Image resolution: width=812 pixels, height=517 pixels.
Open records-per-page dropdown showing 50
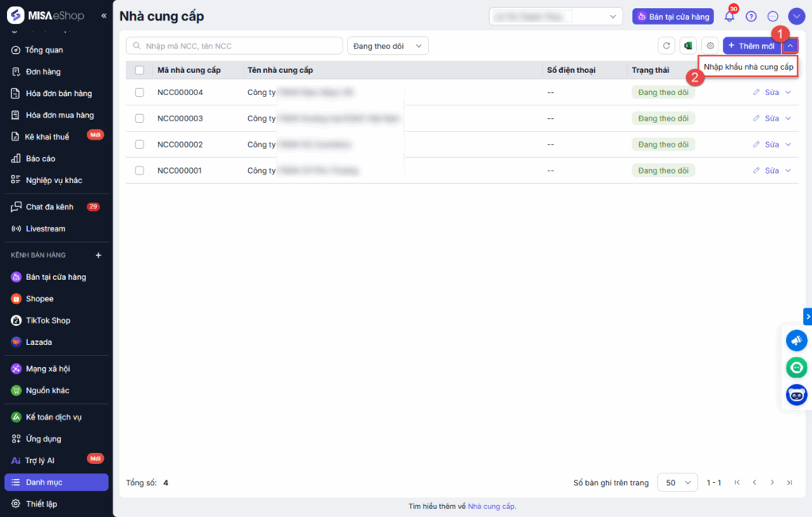pyautogui.click(x=677, y=482)
